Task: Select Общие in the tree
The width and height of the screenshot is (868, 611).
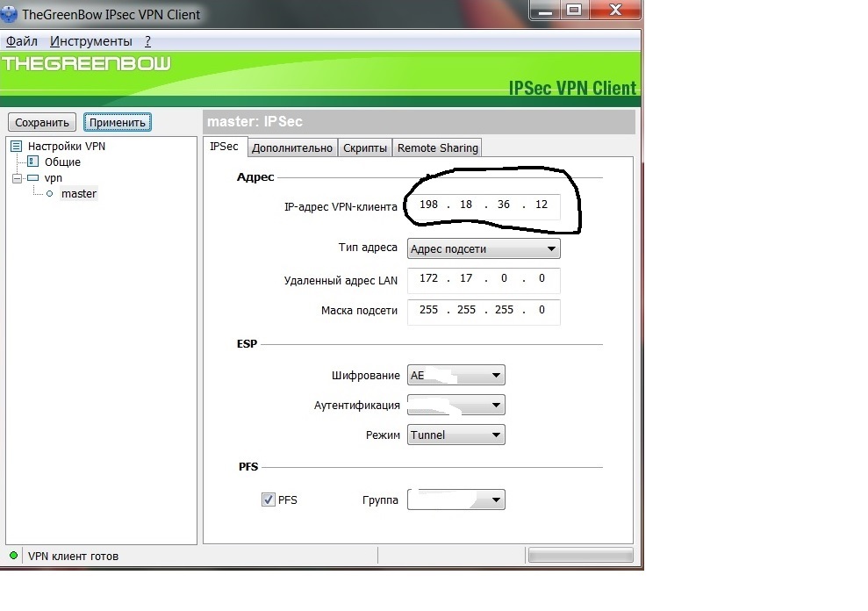Action: coord(62,162)
